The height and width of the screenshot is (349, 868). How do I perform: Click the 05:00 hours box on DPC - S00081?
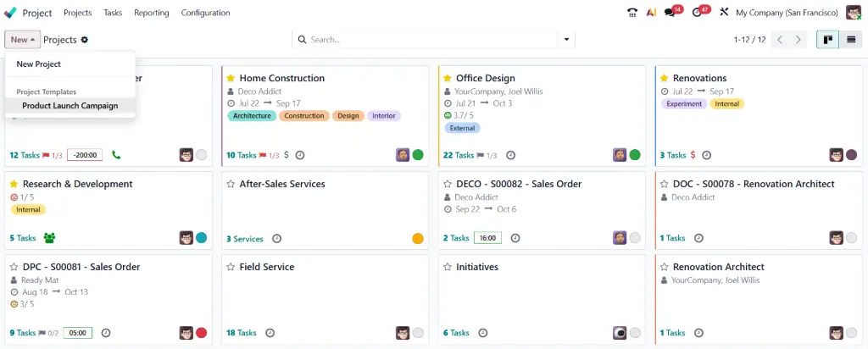(78, 333)
